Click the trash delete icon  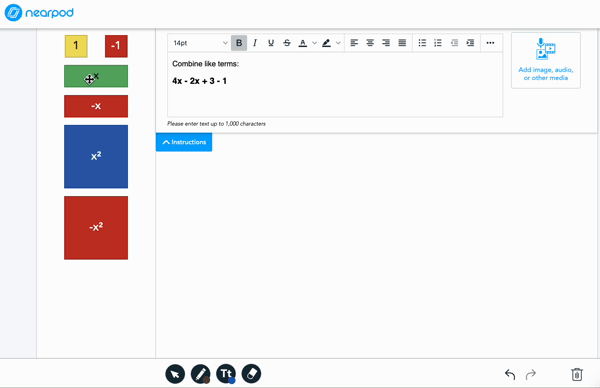577,374
